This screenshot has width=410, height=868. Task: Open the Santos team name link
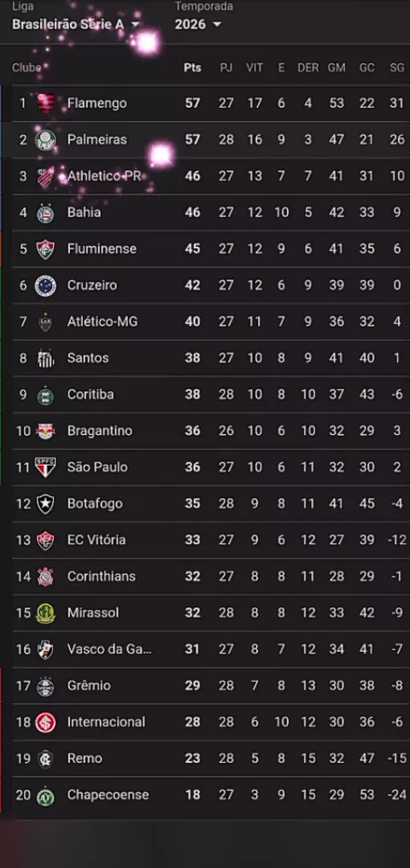click(x=88, y=358)
